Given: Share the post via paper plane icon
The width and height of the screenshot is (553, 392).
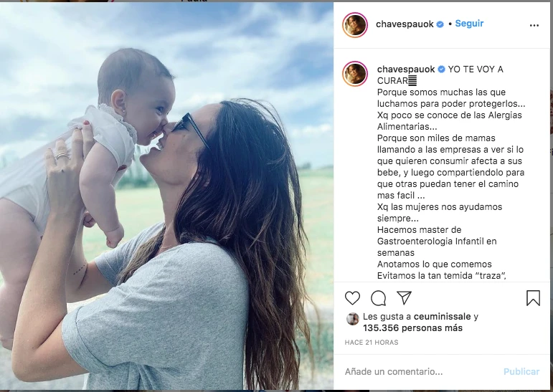Looking at the screenshot, I should pyautogui.click(x=404, y=298).
